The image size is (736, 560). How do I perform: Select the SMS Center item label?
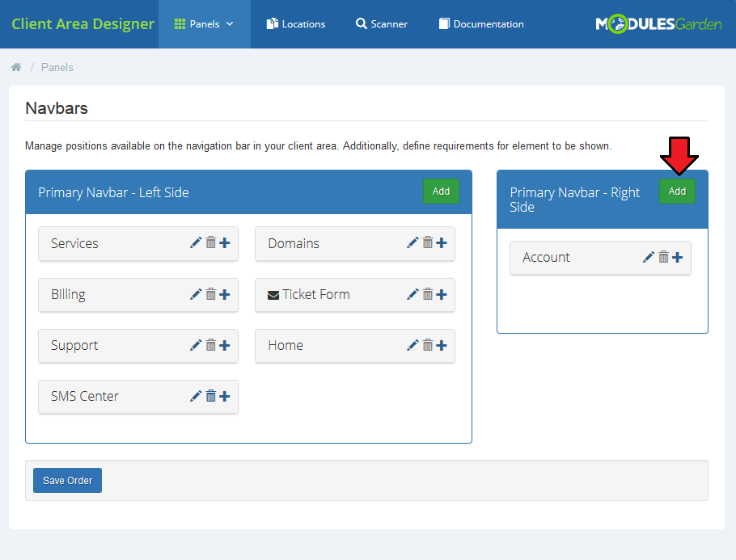pyautogui.click(x=85, y=396)
